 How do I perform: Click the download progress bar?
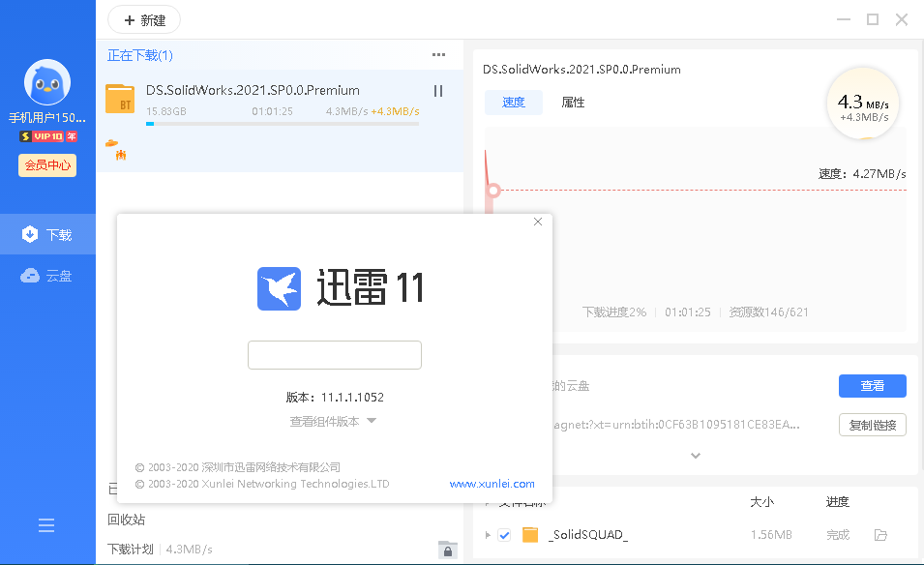tap(283, 124)
